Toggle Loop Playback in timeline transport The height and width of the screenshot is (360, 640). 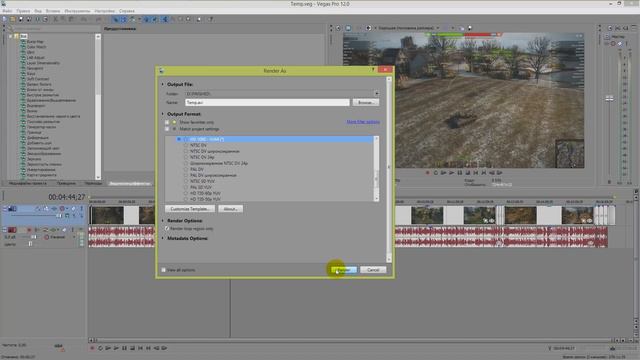[x=100, y=348]
